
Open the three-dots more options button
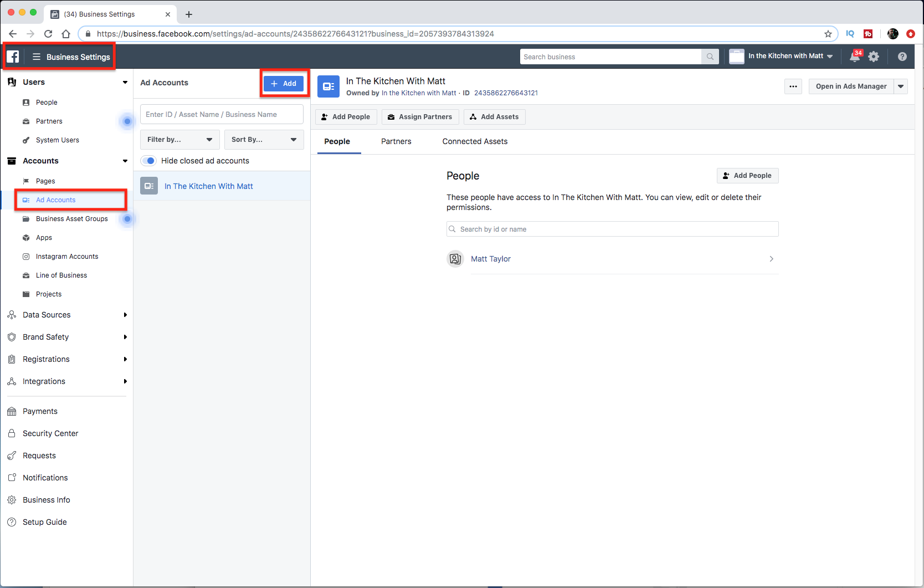pyautogui.click(x=793, y=86)
